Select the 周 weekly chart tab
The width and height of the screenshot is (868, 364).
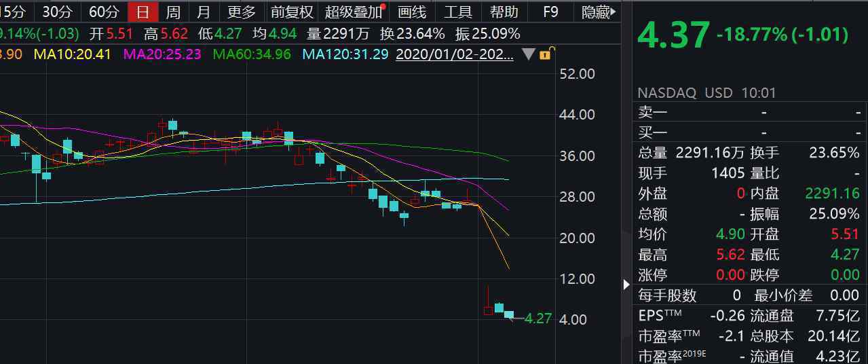coord(173,12)
